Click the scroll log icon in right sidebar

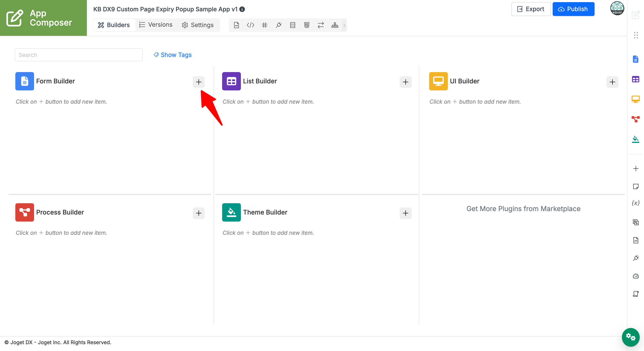[x=636, y=294]
